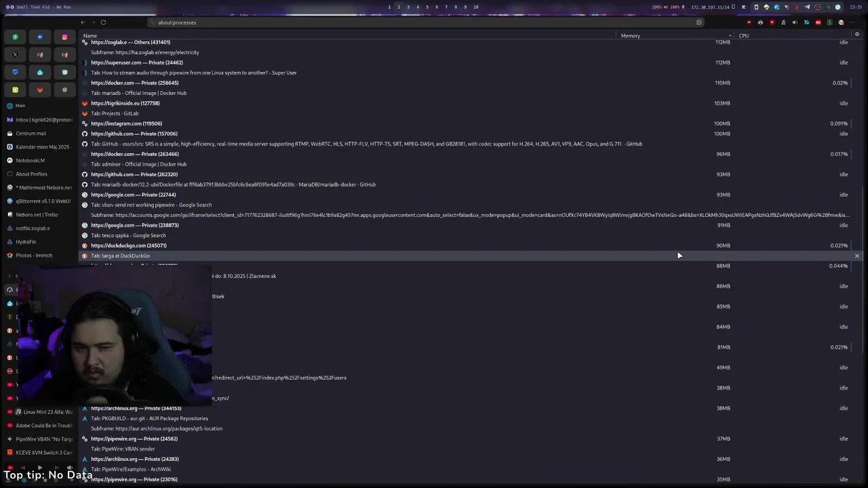Switch to qBittorrent v5.1.0 WebUI tab
The height and width of the screenshot is (488, 868).
(39, 201)
